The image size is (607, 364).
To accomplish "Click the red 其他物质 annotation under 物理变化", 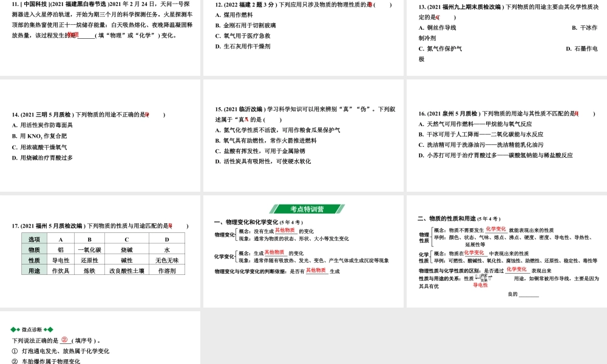I will coord(285,231).
